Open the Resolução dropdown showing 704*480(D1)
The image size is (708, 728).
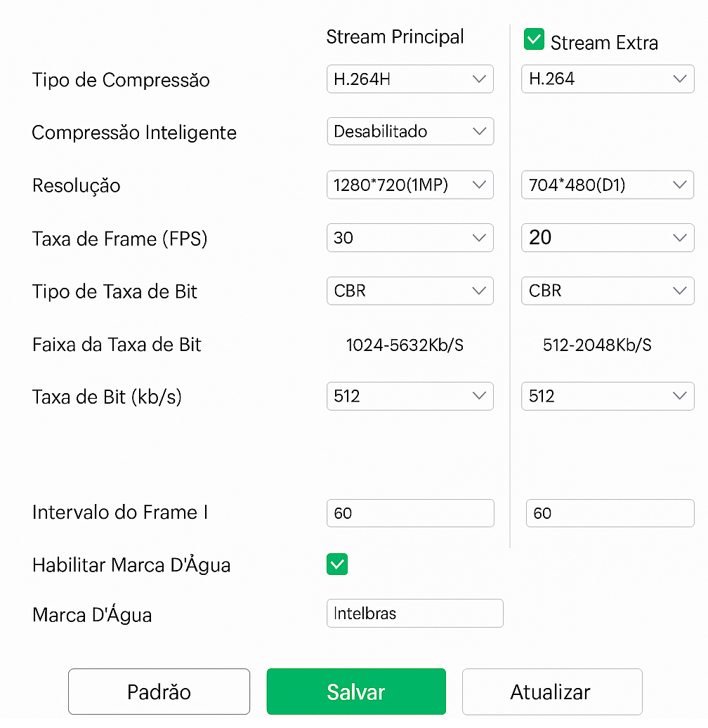click(x=607, y=185)
